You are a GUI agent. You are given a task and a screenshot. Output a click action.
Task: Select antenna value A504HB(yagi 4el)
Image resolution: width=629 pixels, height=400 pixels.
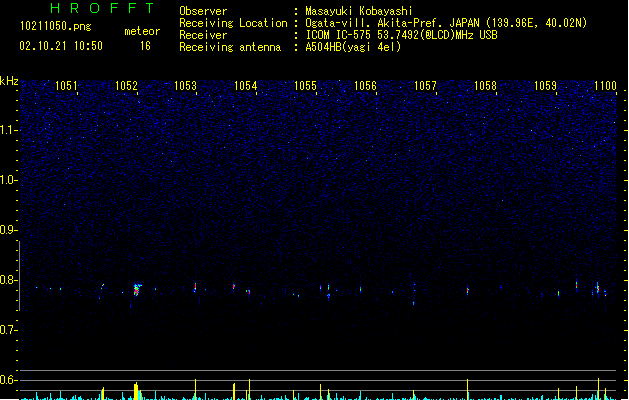pos(353,47)
